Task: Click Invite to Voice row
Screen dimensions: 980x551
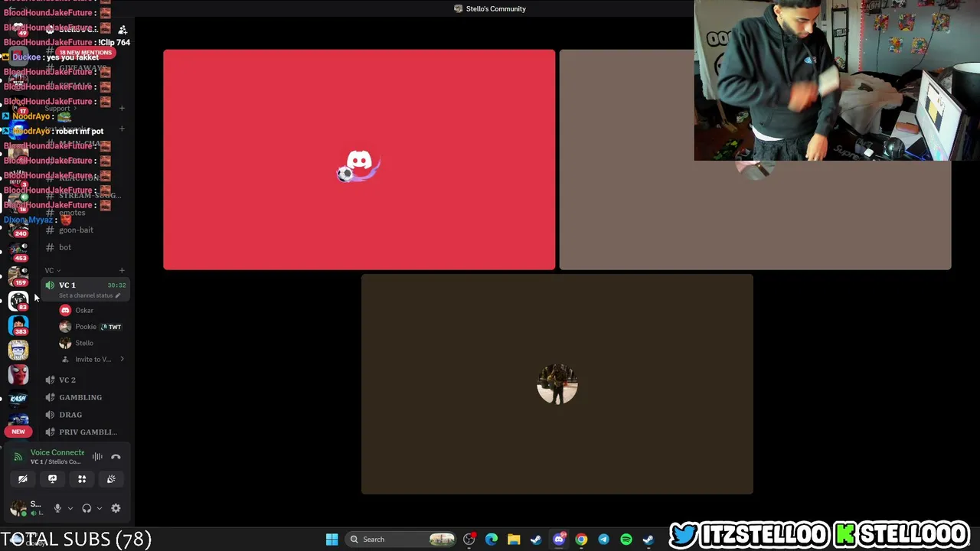Action: pos(92,359)
